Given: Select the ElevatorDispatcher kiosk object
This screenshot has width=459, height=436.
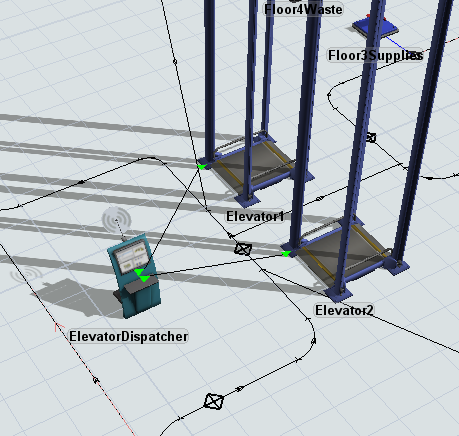Looking at the screenshot, I should click(x=135, y=277).
